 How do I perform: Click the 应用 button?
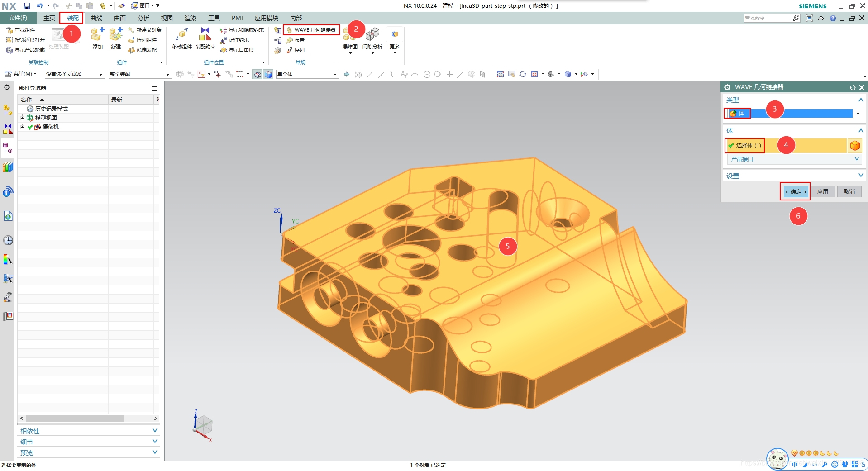pyautogui.click(x=822, y=192)
